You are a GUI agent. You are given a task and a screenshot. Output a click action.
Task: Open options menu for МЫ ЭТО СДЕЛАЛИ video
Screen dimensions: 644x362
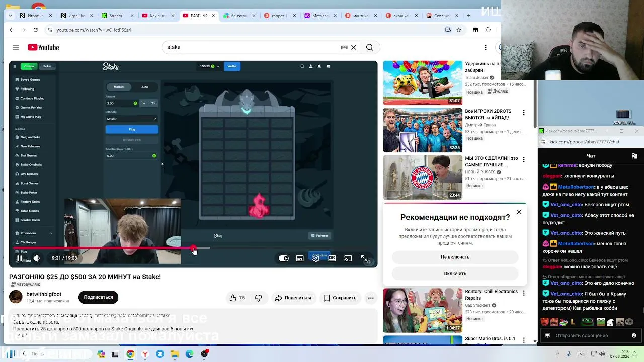[524, 160]
